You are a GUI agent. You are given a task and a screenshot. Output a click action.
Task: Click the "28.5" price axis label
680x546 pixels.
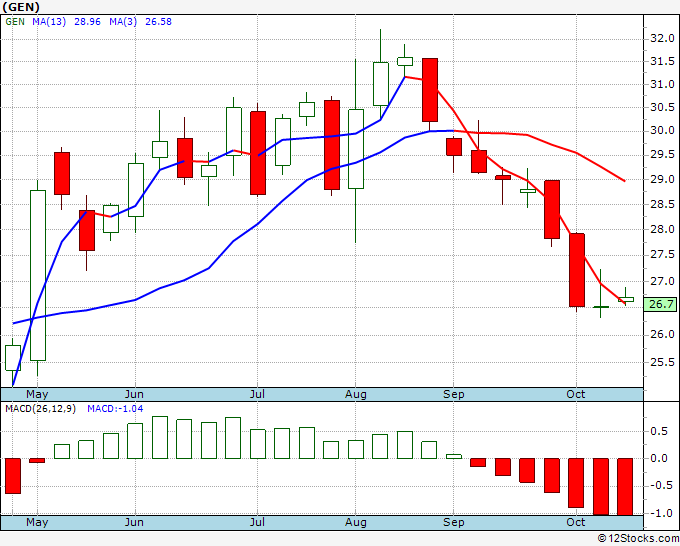(x=662, y=204)
